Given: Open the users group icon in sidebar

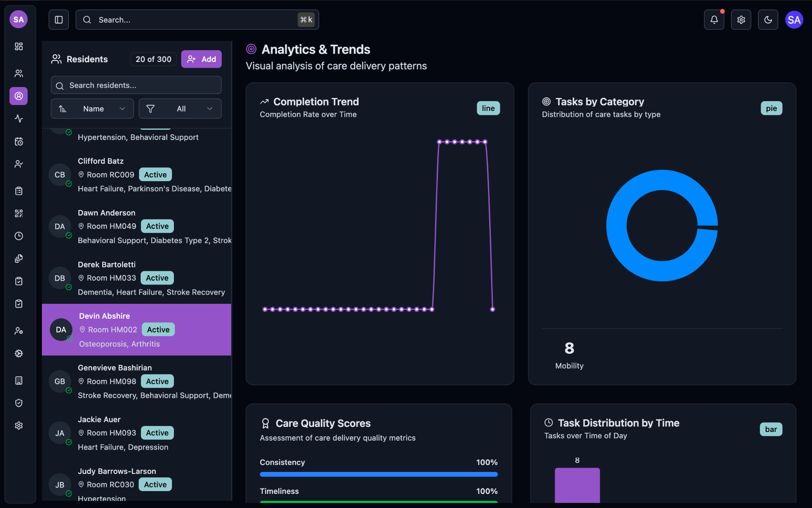Looking at the screenshot, I should tap(18, 73).
